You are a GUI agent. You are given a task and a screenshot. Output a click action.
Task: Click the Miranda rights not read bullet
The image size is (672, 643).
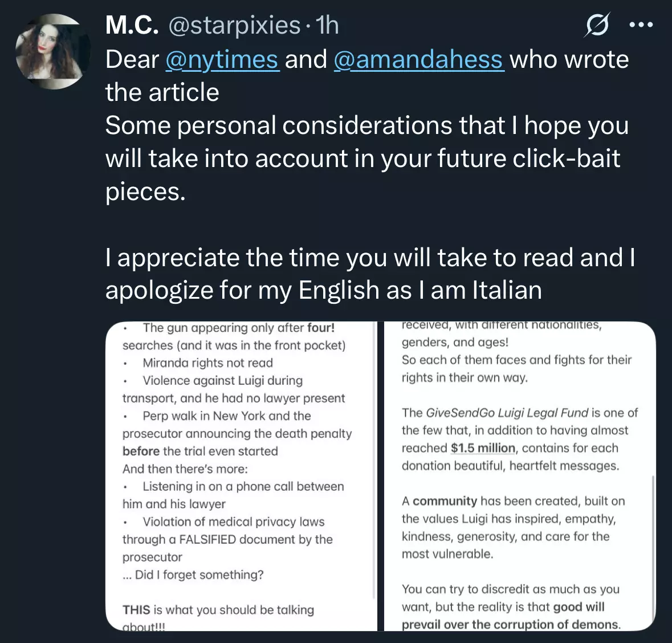click(x=207, y=363)
